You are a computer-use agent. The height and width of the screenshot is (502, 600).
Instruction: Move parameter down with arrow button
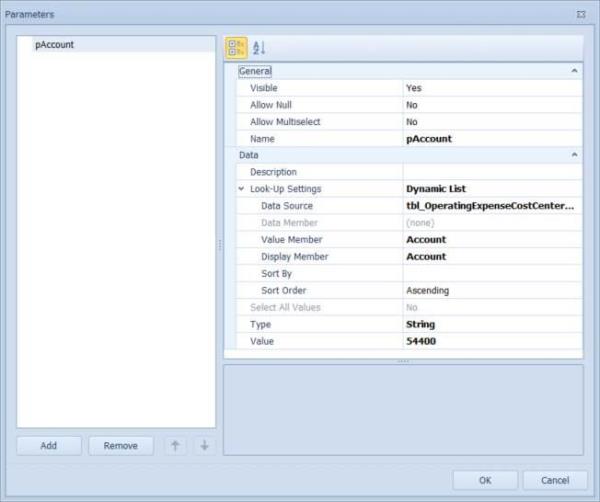point(204,446)
